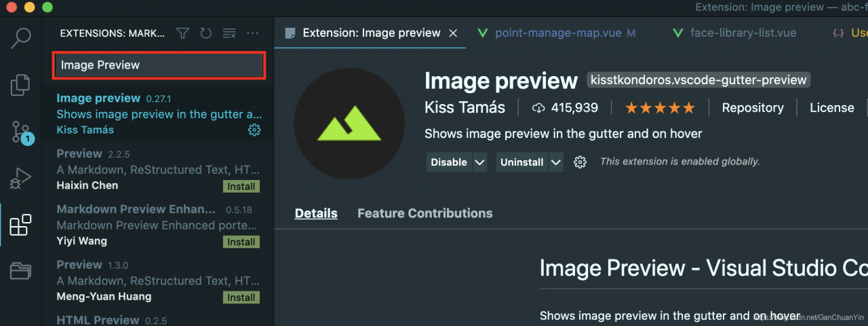Open the Search view in activity bar
The image size is (868, 326).
(20, 38)
